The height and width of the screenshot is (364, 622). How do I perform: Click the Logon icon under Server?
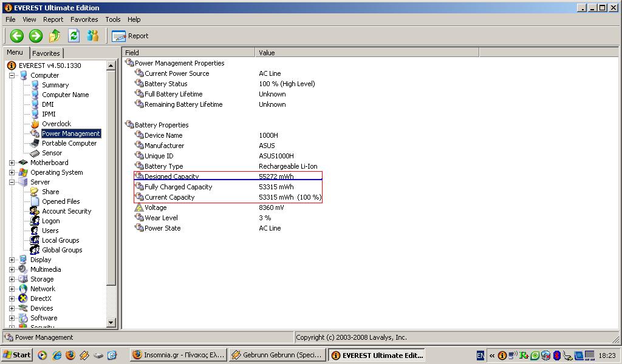point(35,221)
